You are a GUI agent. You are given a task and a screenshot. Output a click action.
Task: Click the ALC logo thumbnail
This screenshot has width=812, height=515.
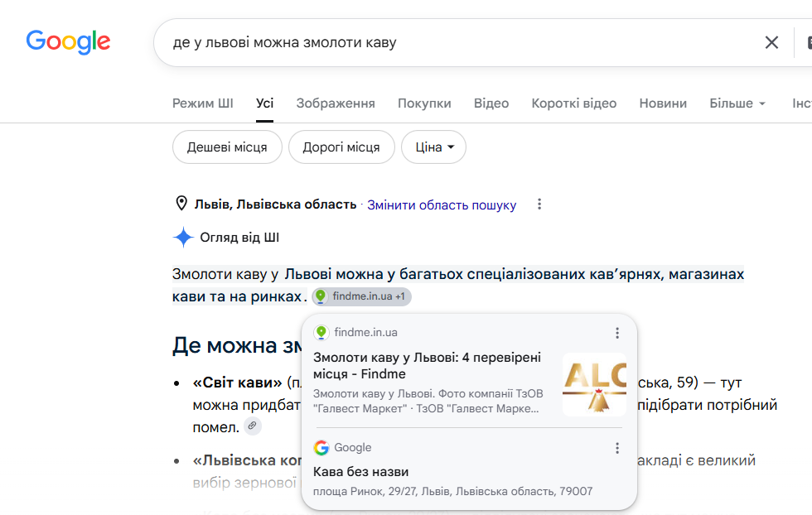(595, 384)
